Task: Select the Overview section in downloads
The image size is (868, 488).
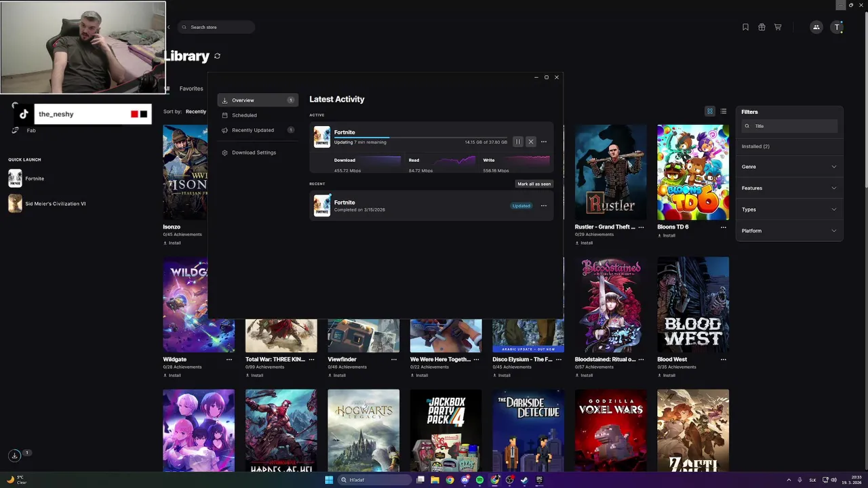Action: pyautogui.click(x=258, y=100)
